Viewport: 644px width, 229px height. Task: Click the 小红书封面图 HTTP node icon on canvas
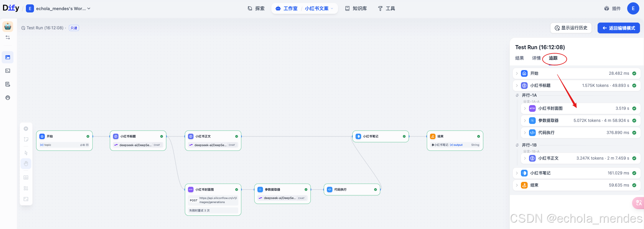coord(191,190)
